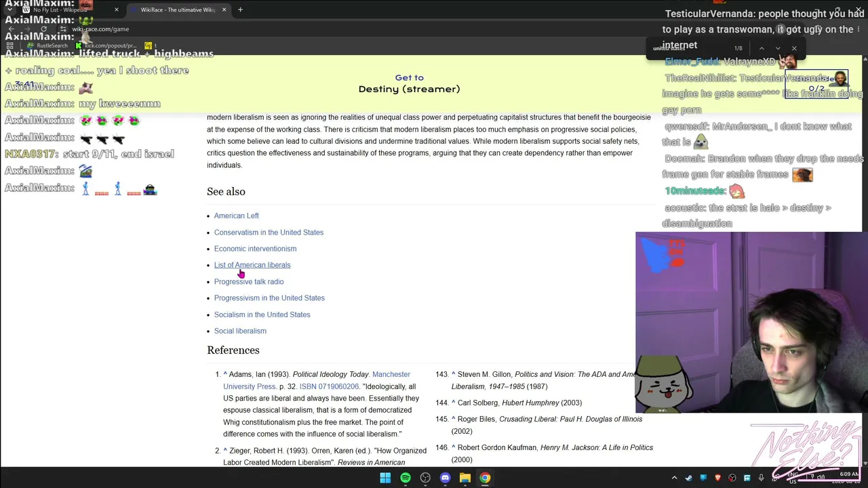Image resolution: width=868 pixels, height=488 pixels.
Task: Open the Progressive talk radio link
Action: click(x=249, y=282)
